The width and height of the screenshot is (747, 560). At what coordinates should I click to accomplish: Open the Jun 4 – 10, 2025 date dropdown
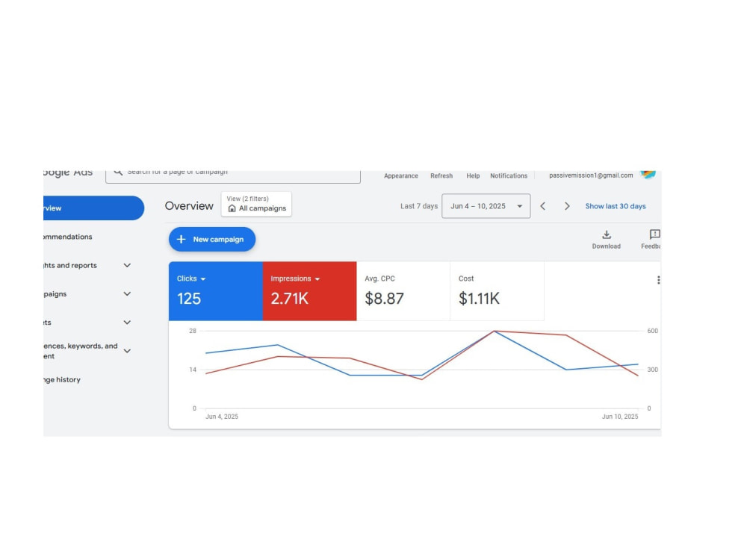click(x=486, y=206)
